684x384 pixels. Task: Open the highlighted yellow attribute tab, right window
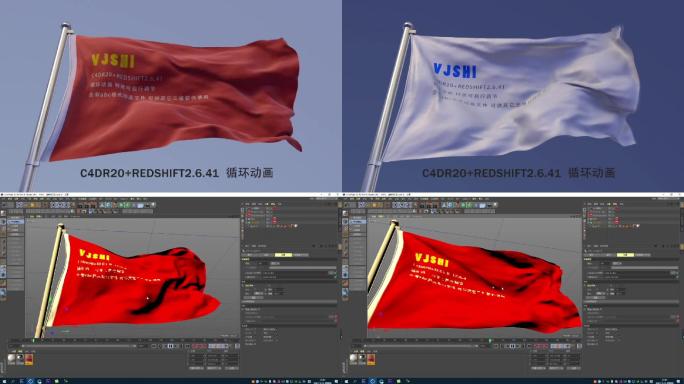coord(625,255)
